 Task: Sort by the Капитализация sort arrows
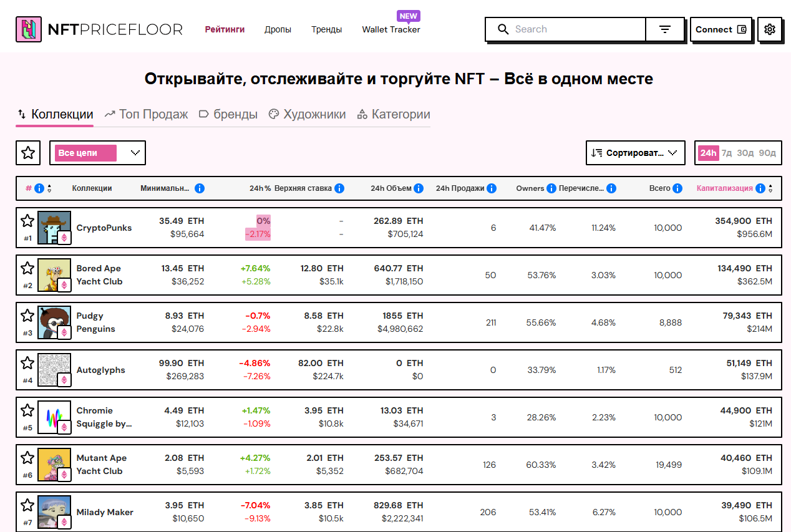click(x=770, y=188)
